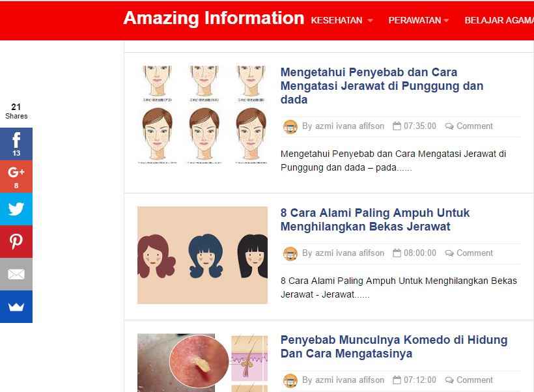The height and width of the screenshot is (392, 534).
Task: Click the comment bubble icon on the 08:00:00 post
Action: coord(449,253)
